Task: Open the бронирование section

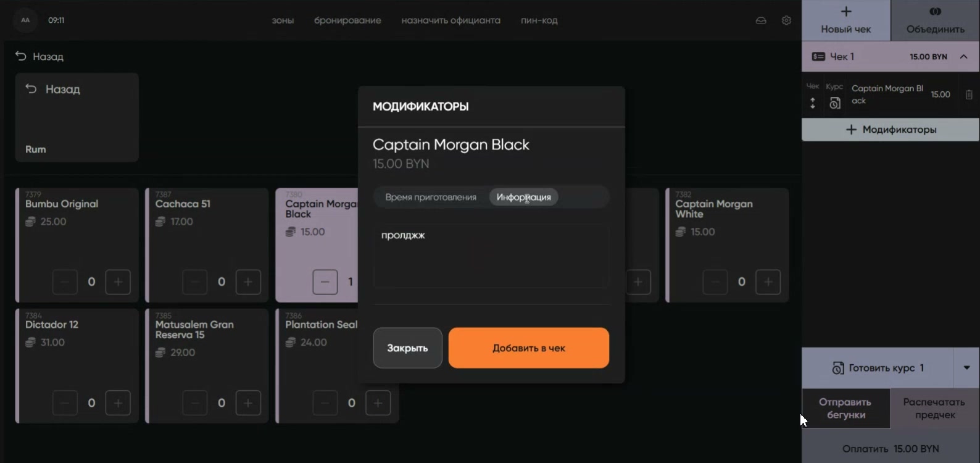Action: pyautogui.click(x=347, y=20)
